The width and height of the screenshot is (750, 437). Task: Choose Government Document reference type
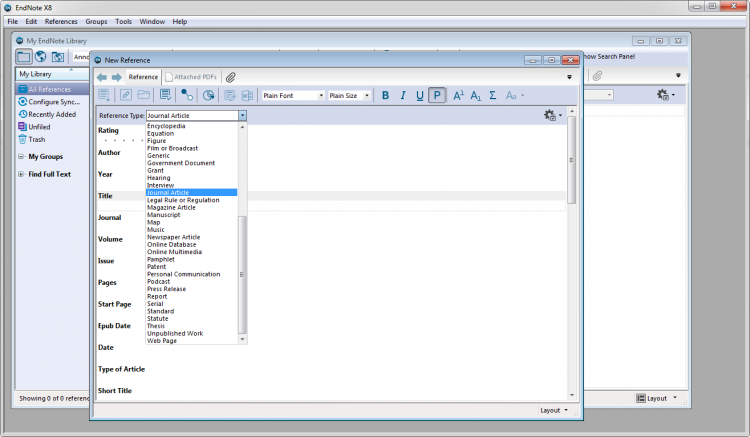pos(181,163)
